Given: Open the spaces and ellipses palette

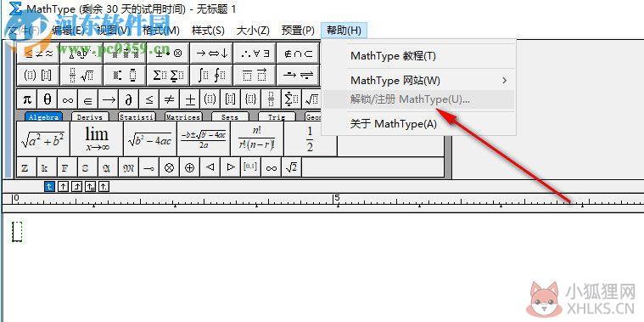Looking at the screenshot, I should point(81,53).
